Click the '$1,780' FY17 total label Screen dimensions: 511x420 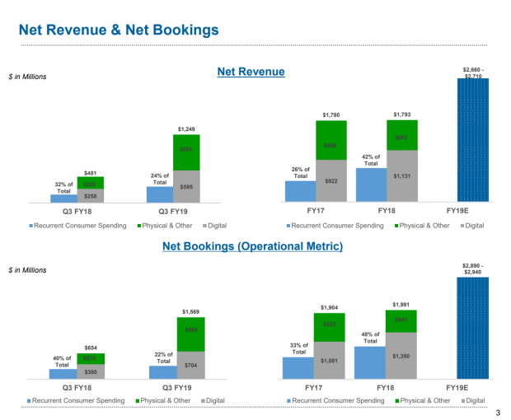pyautogui.click(x=331, y=115)
